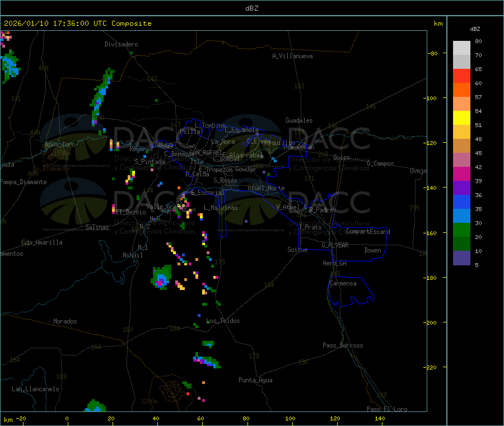The image size is (504, 426).
Task: Click the 'R_Padre' map label
Action: point(321,210)
